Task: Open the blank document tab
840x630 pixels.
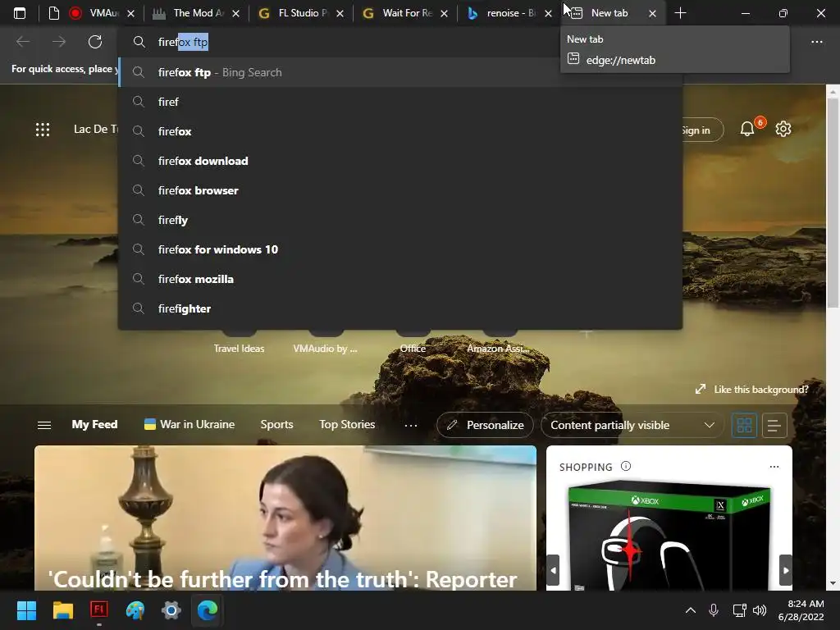Action: [53, 13]
